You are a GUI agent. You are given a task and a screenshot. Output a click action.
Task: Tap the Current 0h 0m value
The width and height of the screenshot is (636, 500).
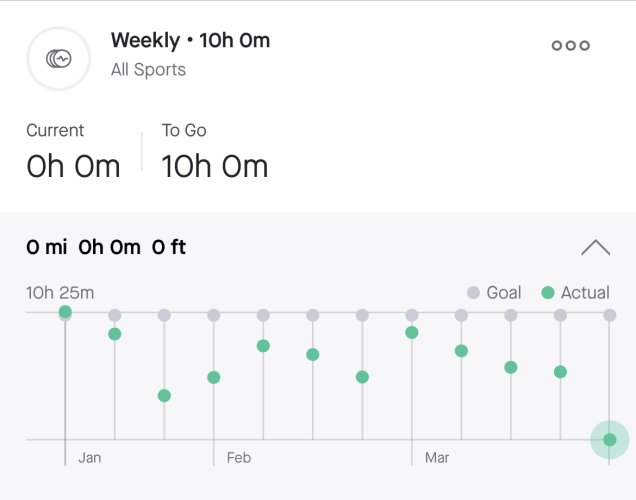pos(73,167)
